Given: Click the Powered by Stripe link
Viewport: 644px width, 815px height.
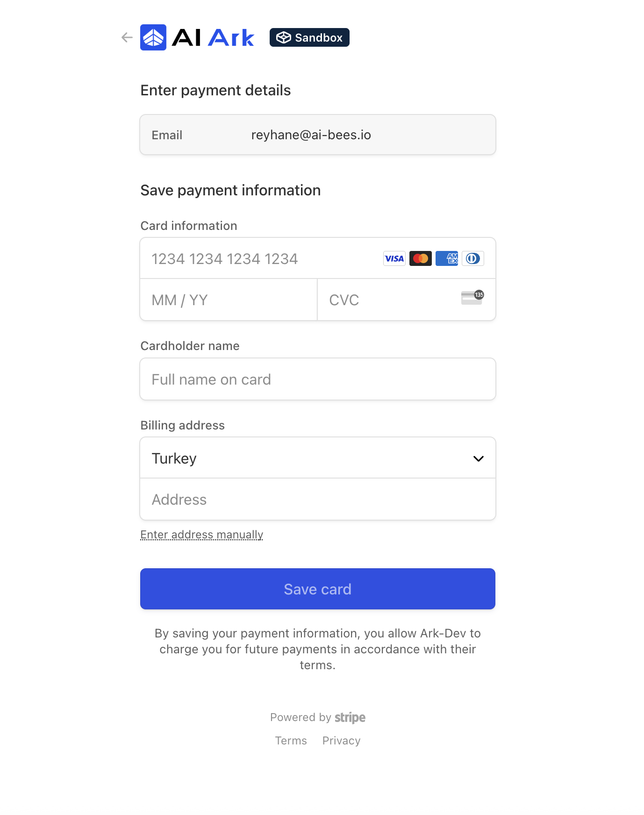Looking at the screenshot, I should pos(318,717).
